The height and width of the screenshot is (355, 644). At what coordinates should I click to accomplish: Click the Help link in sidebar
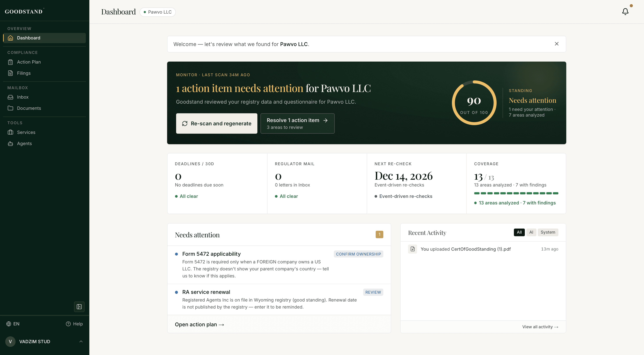tap(74, 324)
